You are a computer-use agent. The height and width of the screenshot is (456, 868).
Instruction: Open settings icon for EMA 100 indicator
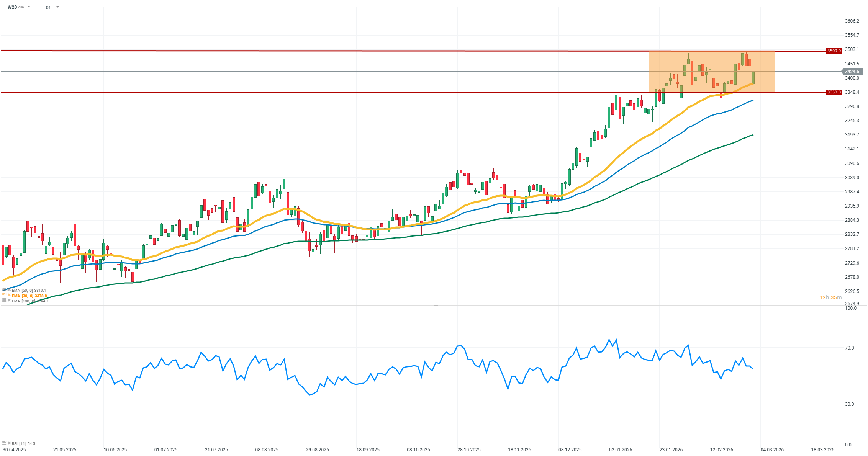4,301
